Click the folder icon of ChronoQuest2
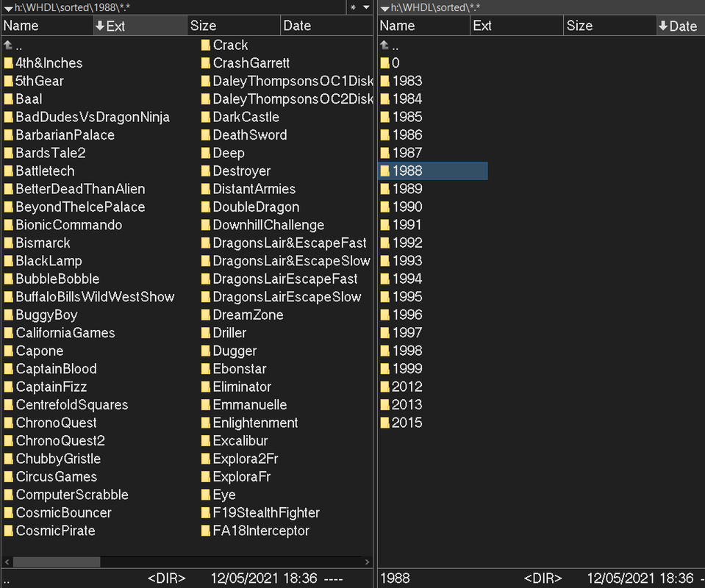Image resolution: width=705 pixels, height=588 pixels. click(x=9, y=440)
